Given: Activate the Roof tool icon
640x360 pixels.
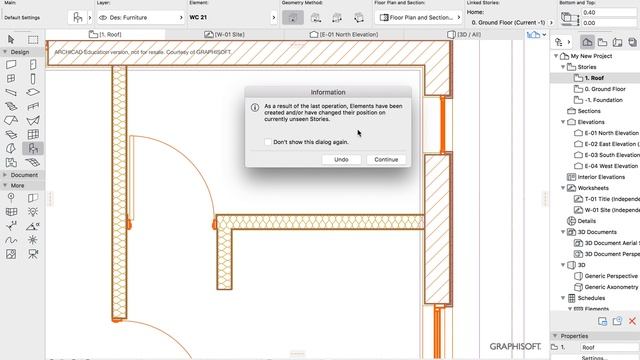Looking at the screenshot, I should click(11, 120).
